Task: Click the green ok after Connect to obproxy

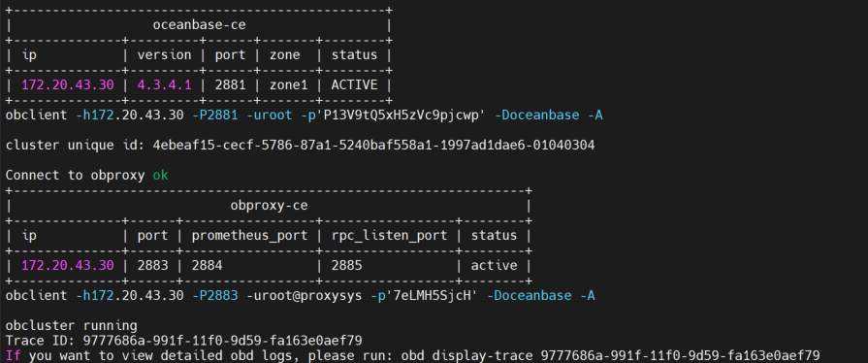Action: (x=161, y=175)
